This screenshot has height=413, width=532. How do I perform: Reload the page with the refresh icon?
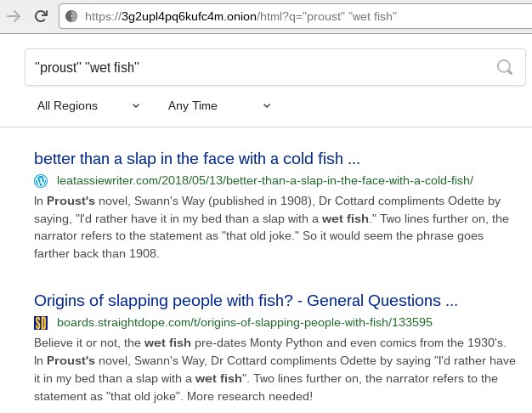click(x=40, y=15)
